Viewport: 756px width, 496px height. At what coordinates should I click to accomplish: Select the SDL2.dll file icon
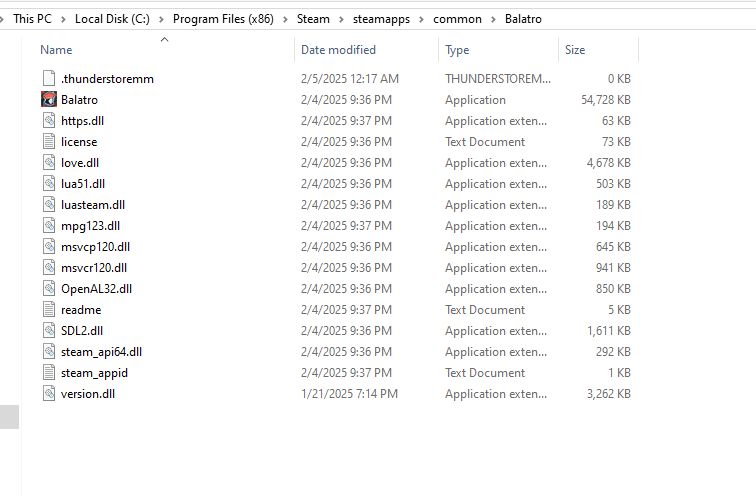(x=49, y=331)
